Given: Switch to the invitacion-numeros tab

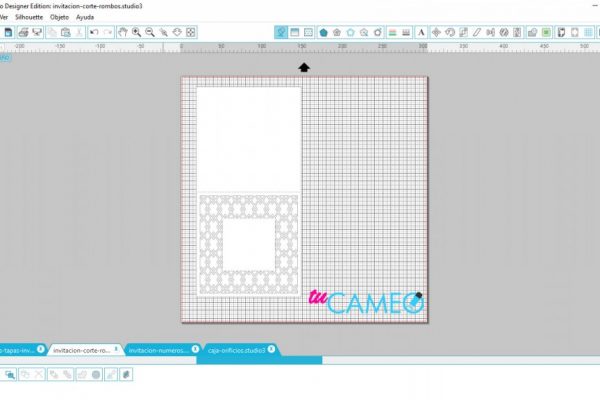Looking at the screenshot, I should (x=158, y=350).
